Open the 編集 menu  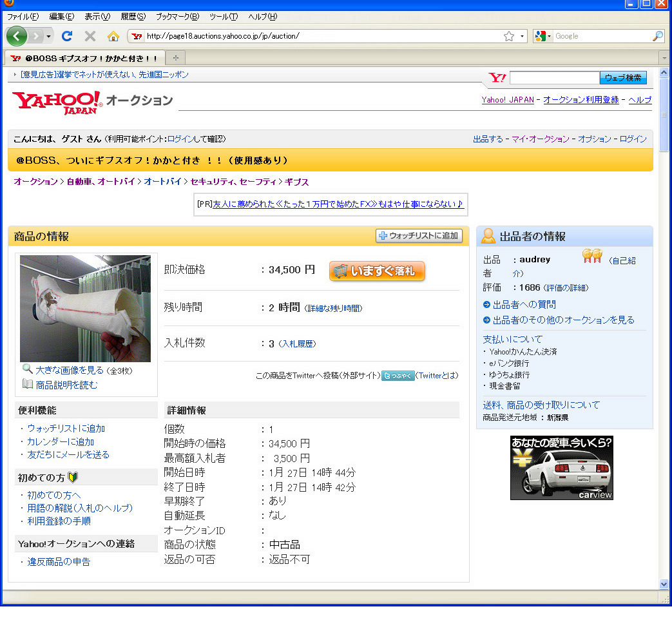[x=62, y=17]
